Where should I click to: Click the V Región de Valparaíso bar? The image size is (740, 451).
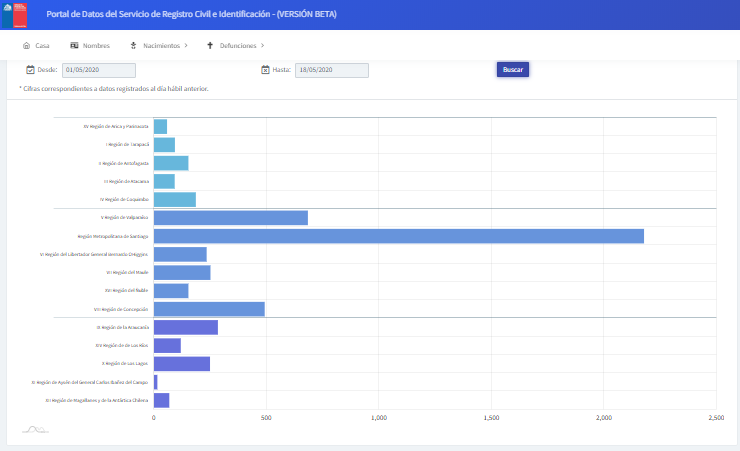coord(230,218)
